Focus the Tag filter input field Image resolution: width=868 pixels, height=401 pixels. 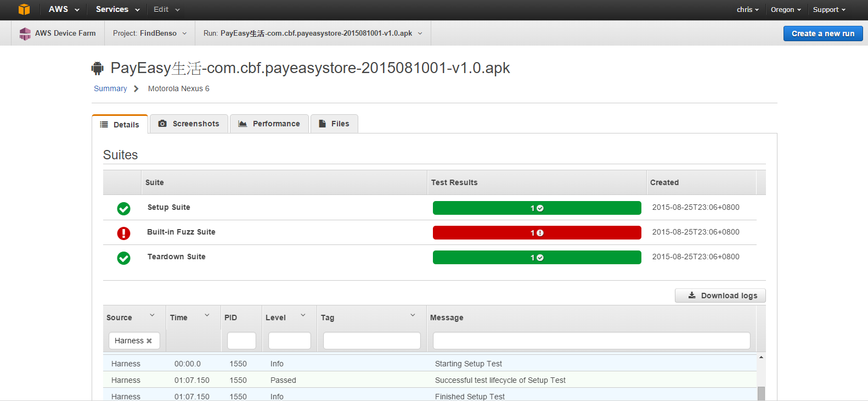point(372,341)
